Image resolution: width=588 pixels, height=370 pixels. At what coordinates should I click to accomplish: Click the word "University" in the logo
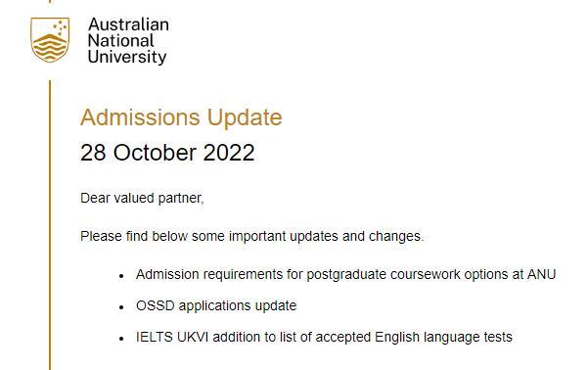[x=127, y=57]
